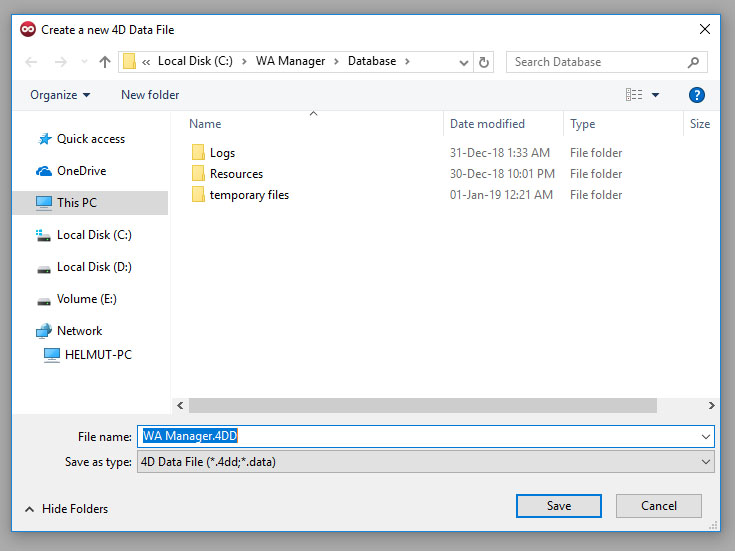Click WA Manager in address path
735x551 pixels.
point(291,61)
